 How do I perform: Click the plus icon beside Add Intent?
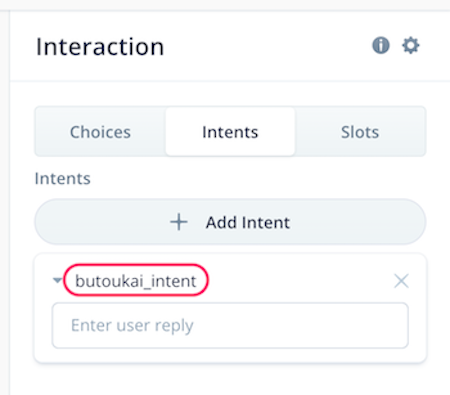179,222
